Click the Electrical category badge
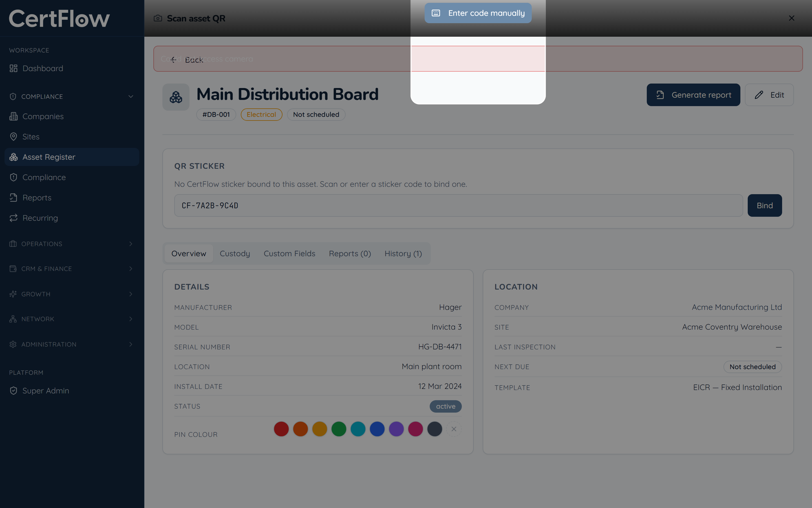Image resolution: width=812 pixels, height=508 pixels. tap(261, 115)
